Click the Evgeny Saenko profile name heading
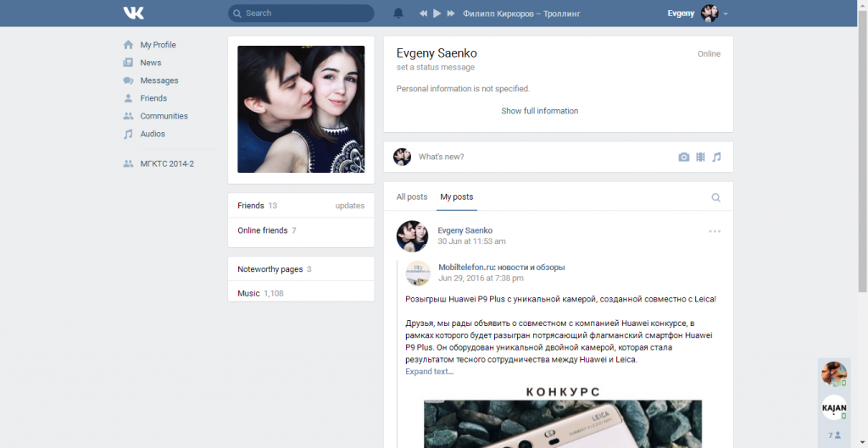 (437, 53)
